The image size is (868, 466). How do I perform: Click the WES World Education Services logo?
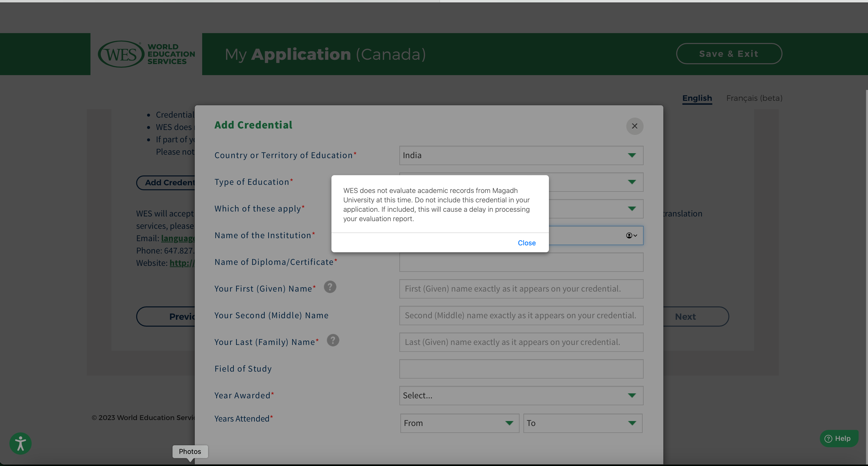(x=146, y=54)
